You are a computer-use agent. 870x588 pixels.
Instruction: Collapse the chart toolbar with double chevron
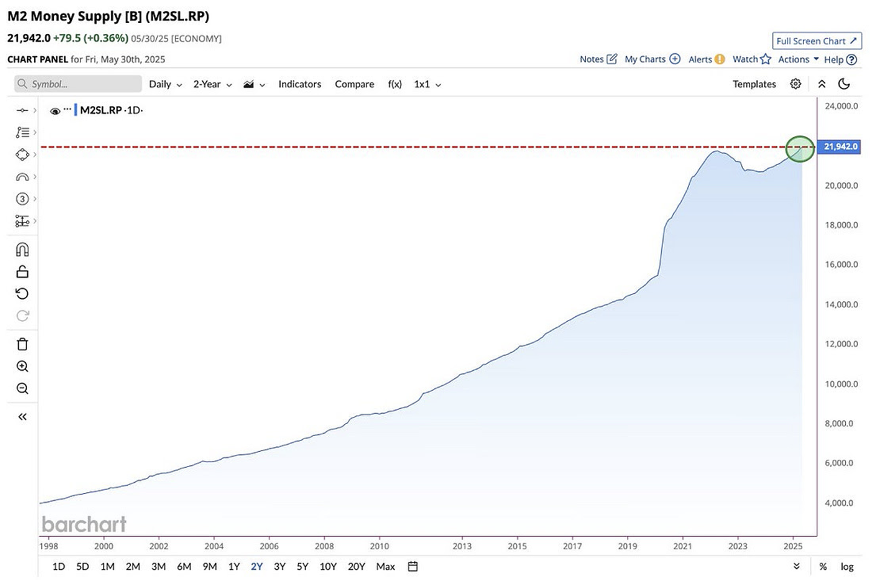point(822,84)
